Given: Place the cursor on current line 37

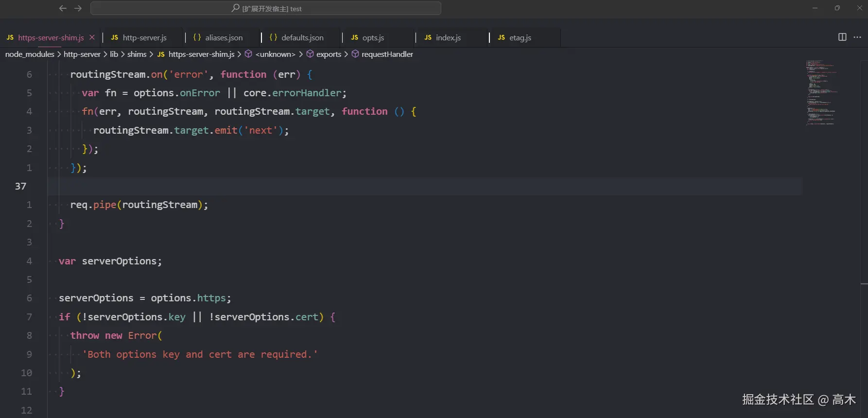Looking at the screenshot, I should point(424,186).
